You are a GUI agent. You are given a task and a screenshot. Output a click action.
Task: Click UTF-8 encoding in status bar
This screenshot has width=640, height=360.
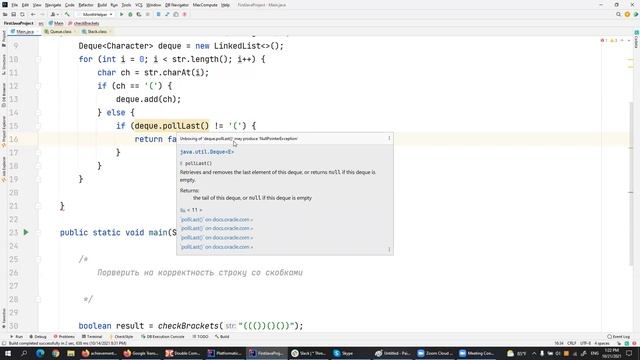[x=585, y=344]
